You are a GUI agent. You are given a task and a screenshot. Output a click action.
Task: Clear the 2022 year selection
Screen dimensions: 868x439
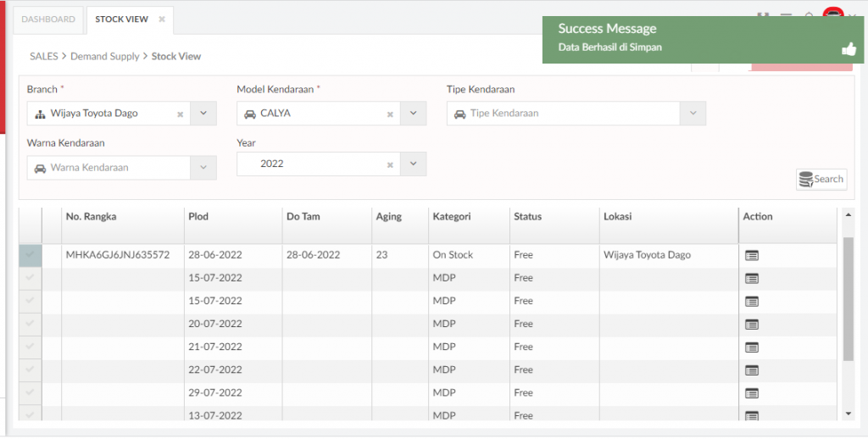tap(390, 164)
